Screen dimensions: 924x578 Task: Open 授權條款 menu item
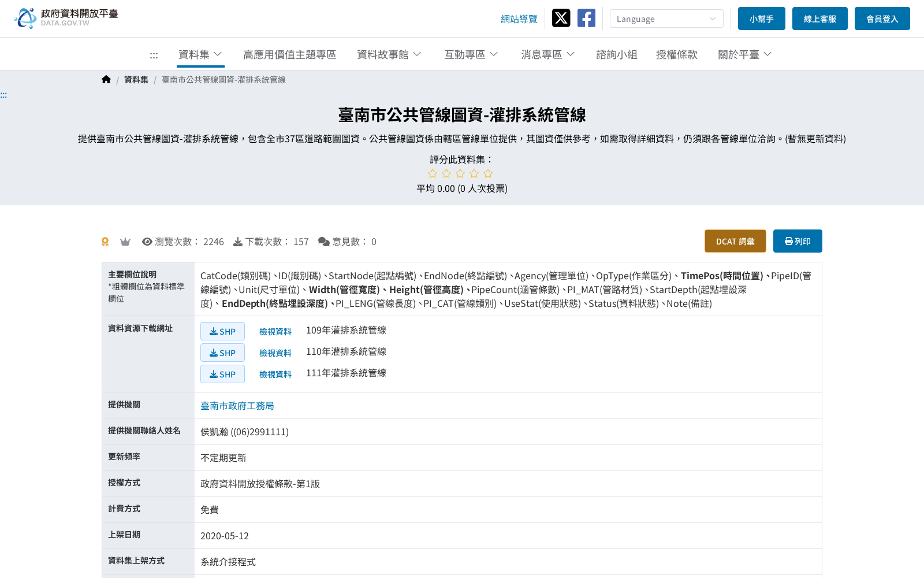[x=677, y=54]
